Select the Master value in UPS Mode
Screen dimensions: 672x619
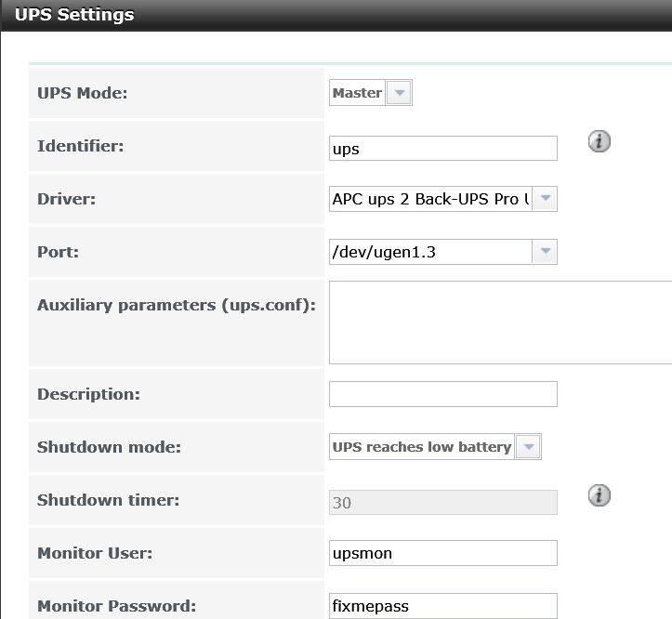pyautogui.click(x=358, y=93)
